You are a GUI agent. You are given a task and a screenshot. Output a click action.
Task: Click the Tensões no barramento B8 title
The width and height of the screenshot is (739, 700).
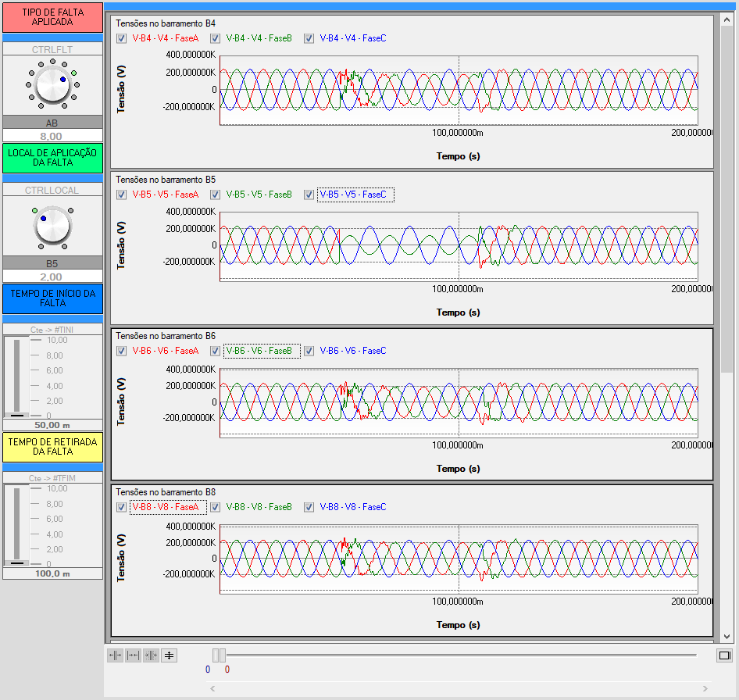(166, 492)
